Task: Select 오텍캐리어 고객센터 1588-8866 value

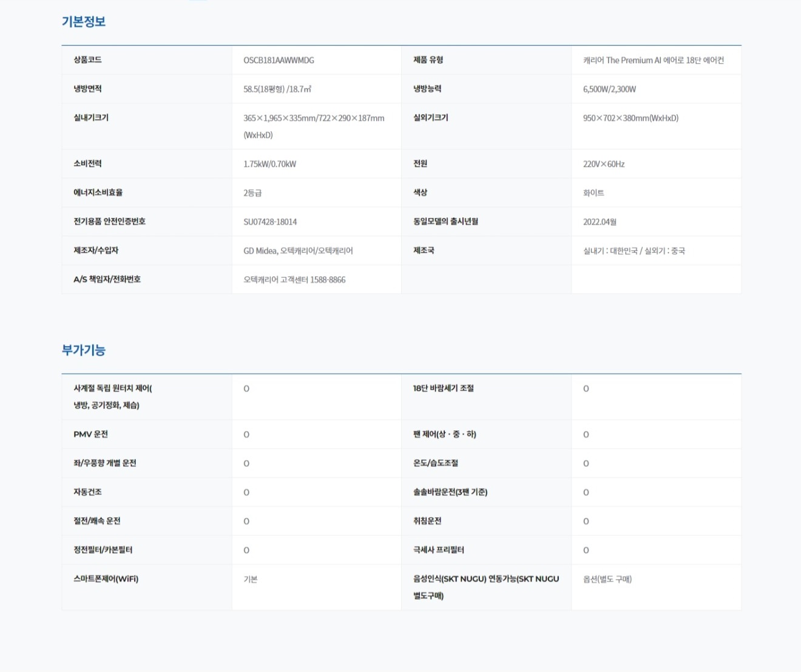Action: tap(294, 280)
